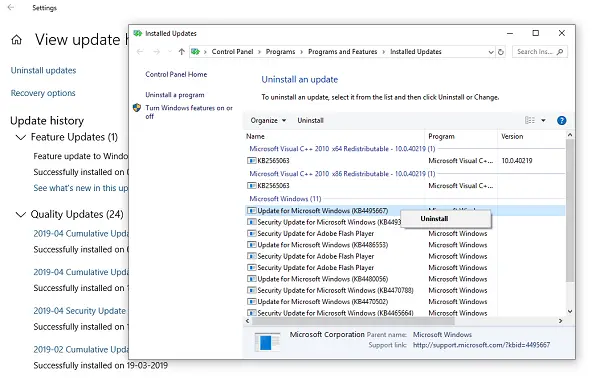Screen dimensions: 600x378
Task: Click the Up arrow in address bar
Action: point(181,52)
